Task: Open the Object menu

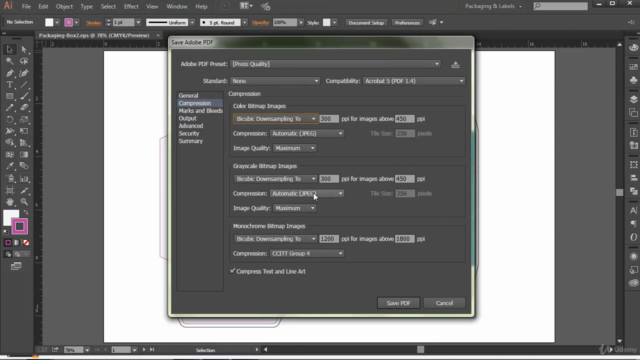Action: [x=64, y=7]
